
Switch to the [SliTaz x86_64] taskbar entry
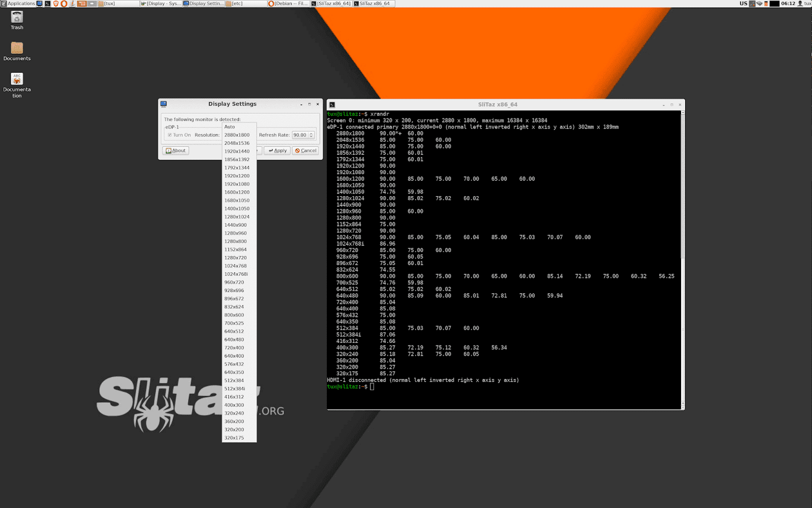331,4
